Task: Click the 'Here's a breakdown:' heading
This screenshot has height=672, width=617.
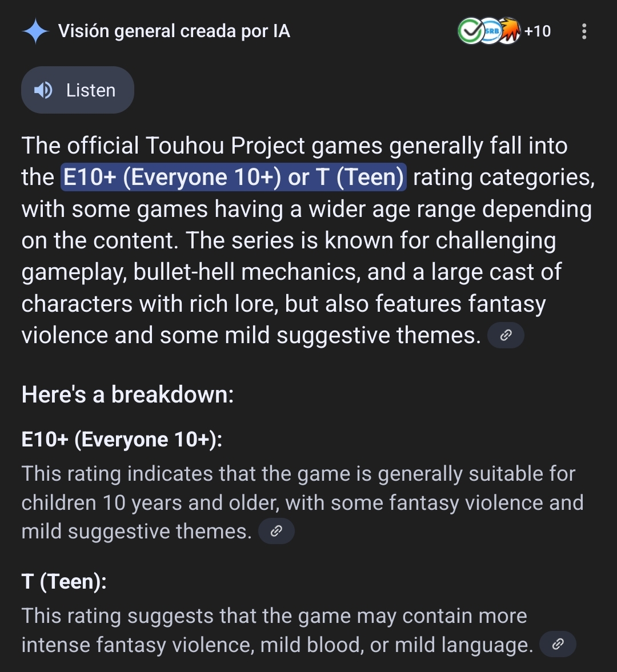Action: 128,395
